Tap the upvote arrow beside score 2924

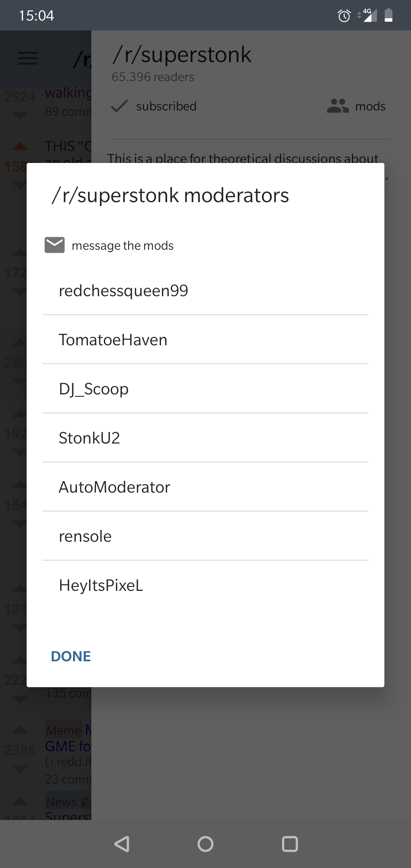point(19,76)
